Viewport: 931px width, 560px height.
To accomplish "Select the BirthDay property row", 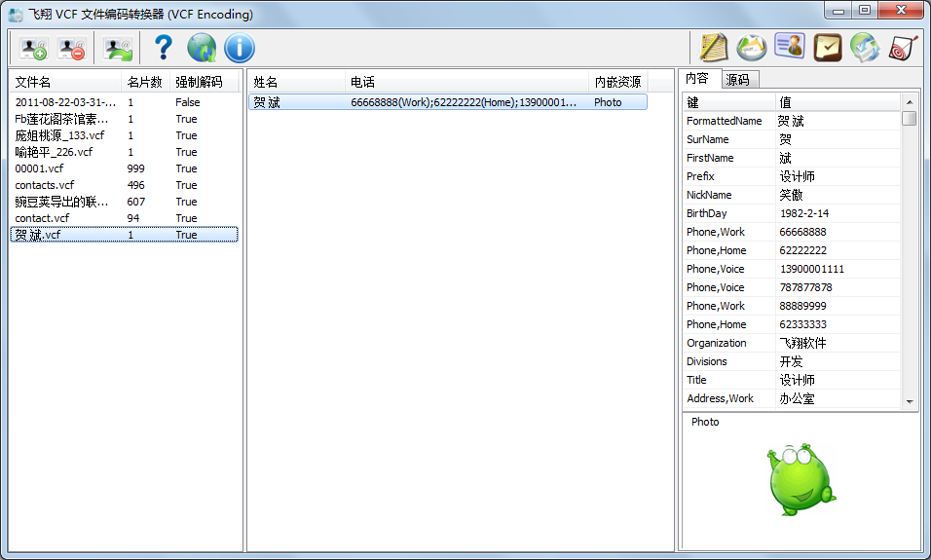I will point(792,213).
